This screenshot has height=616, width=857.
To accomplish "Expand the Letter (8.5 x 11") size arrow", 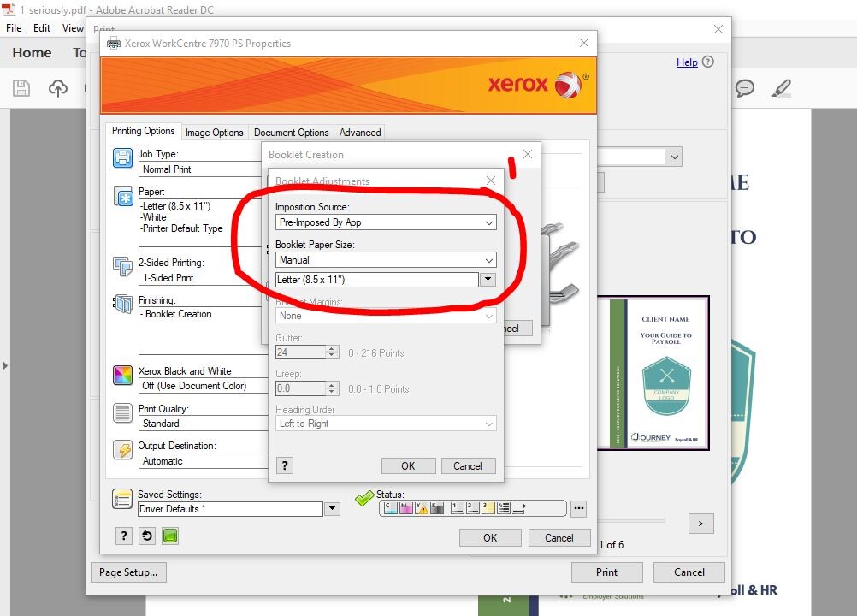I will [x=488, y=280].
